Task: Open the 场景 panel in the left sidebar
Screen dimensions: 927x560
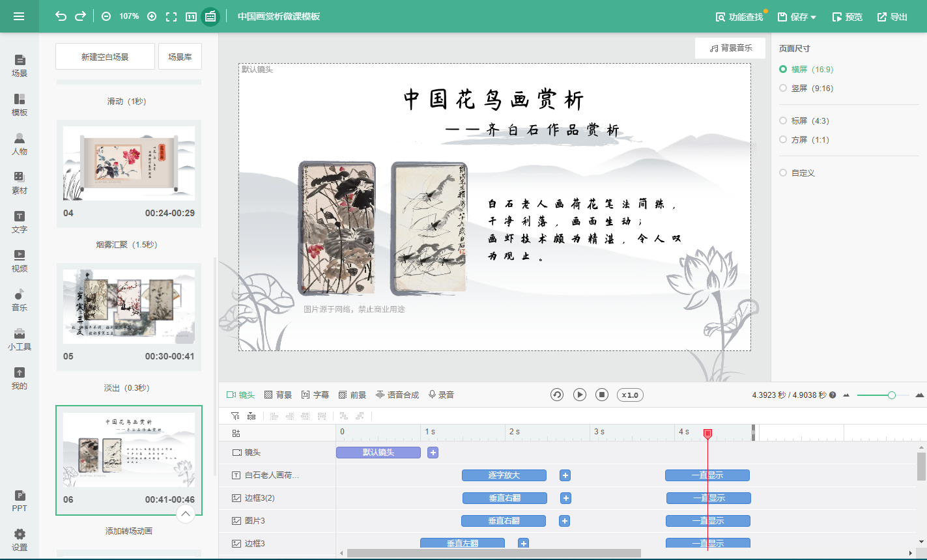Action: pos(20,66)
